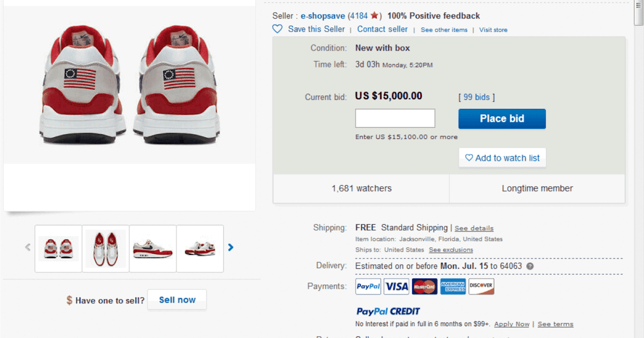Click the right arrow to view more photos
This screenshot has width=644, height=338.
pos(231,247)
